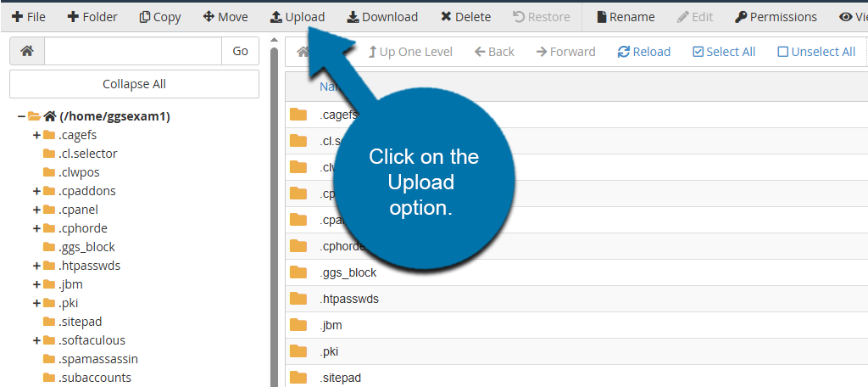The image size is (868, 387).
Task: Click the Rename toolbar button
Action: (x=626, y=17)
